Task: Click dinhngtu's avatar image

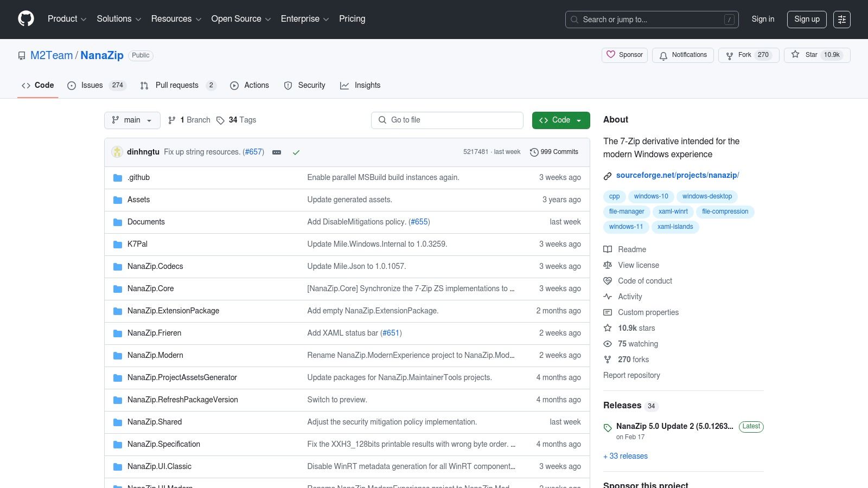Action: coord(117,152)
